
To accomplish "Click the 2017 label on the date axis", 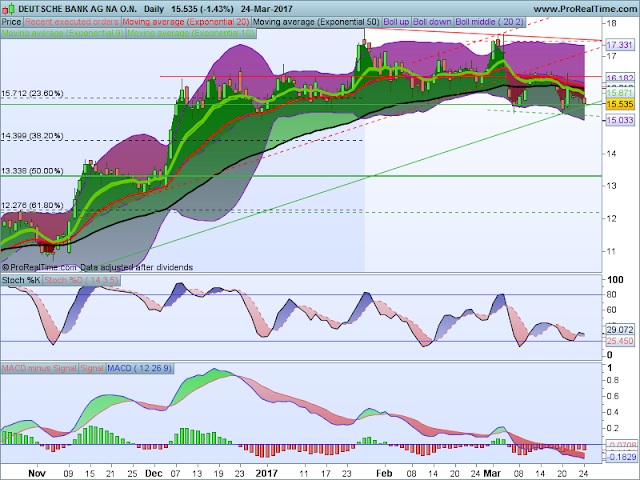I will pos(267,473).
